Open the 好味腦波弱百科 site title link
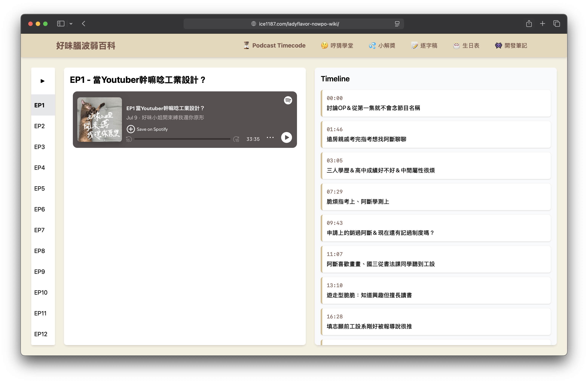Viewport: 588px width, 383px height. click(x=85, y=46)
